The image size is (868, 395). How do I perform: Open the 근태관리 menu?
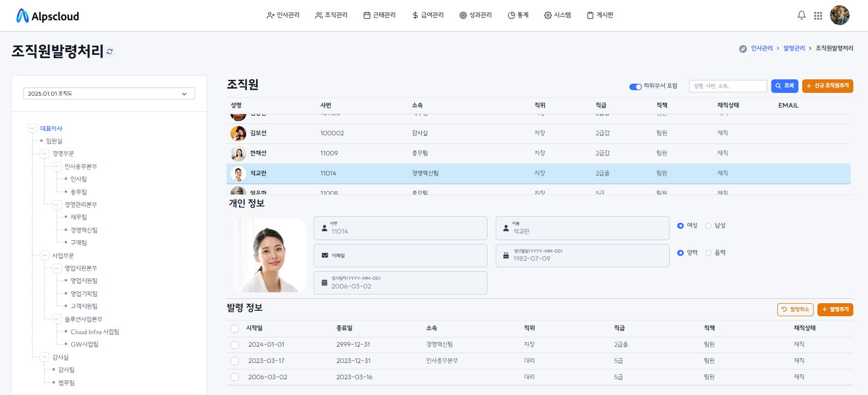379,15
